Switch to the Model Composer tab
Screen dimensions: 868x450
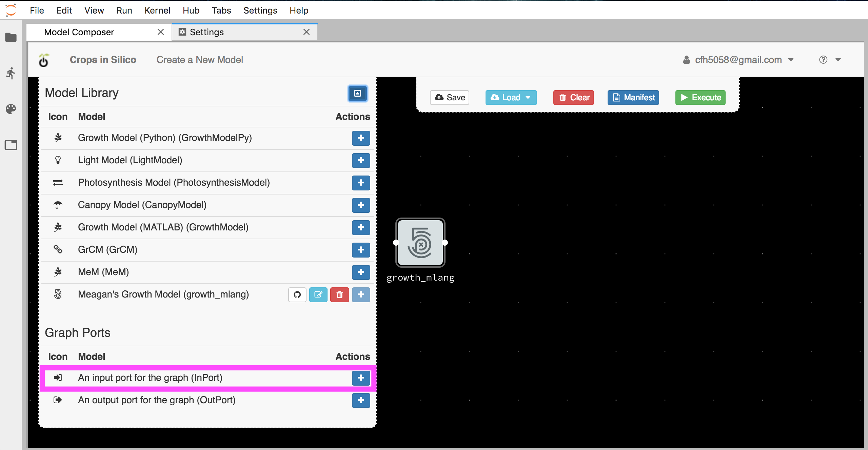tap(99, 32)
